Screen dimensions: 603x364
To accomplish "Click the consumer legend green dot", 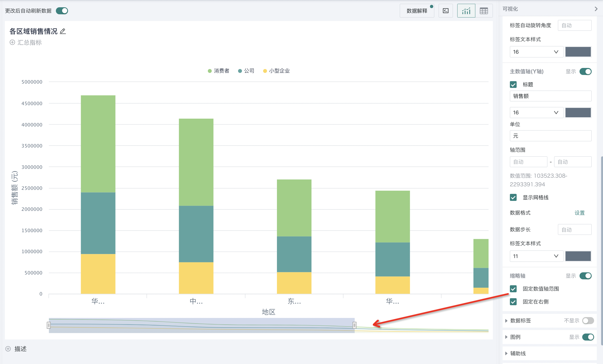I will click(x=210, y=71).
